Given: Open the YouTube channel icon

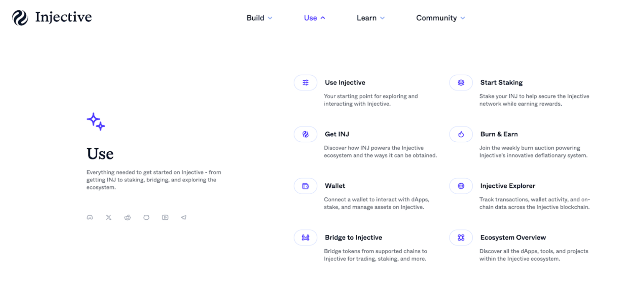Looking at the screenshot, I should click(x=165, y=217).
